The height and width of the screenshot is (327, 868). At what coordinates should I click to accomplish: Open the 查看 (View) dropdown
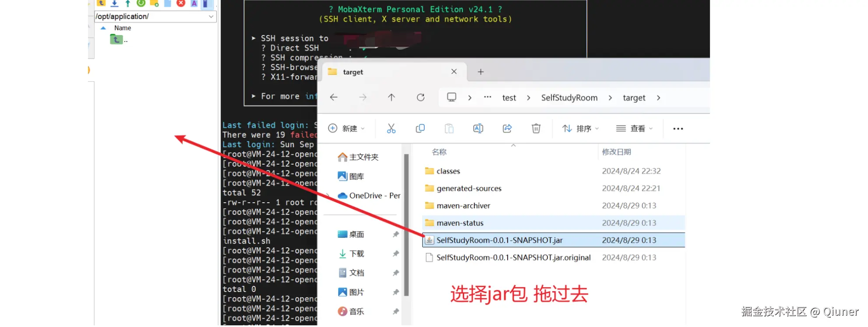(635, 128)
